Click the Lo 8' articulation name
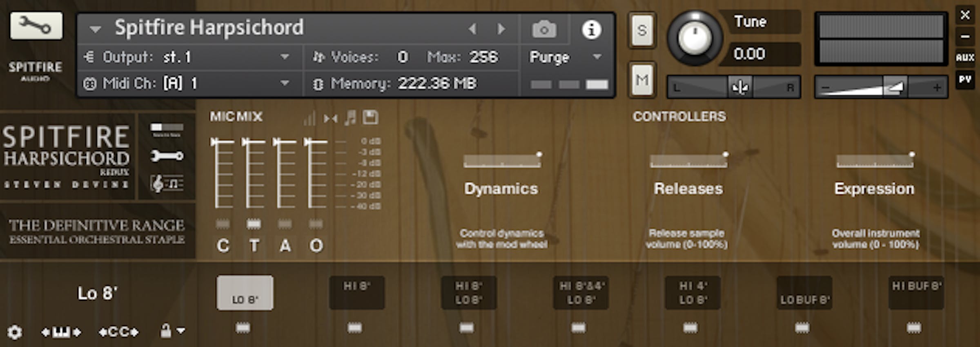This screenshot has height=347, width=980. 98,293
